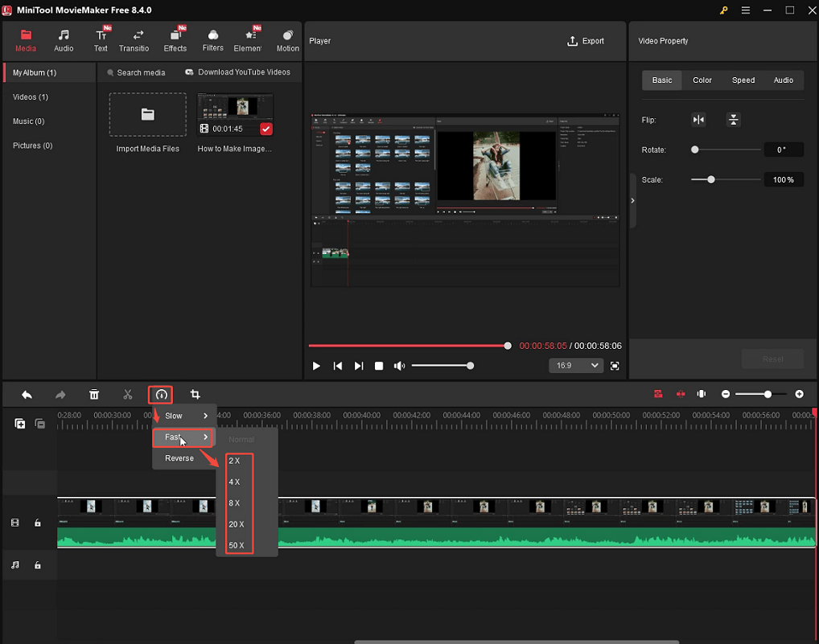The image size is (819, 644).
Task: Switch to the Color tab in Video Property
Action: coord(702,80)
